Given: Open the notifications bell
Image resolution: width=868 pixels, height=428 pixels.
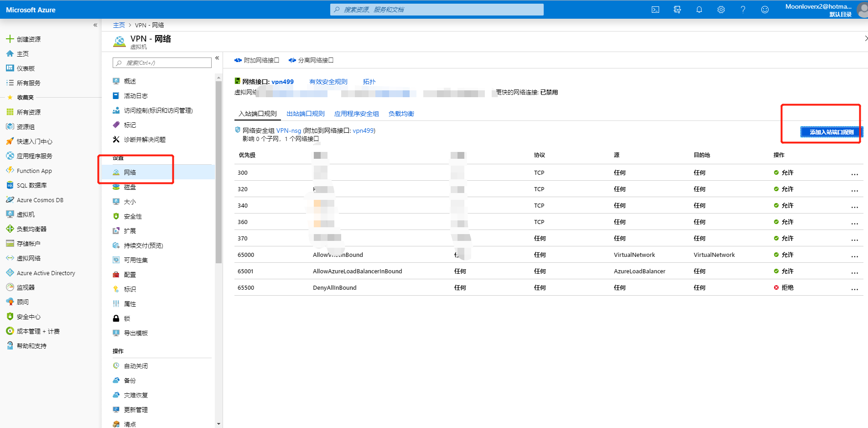Looking at the screenshot, I should [699, 10].
